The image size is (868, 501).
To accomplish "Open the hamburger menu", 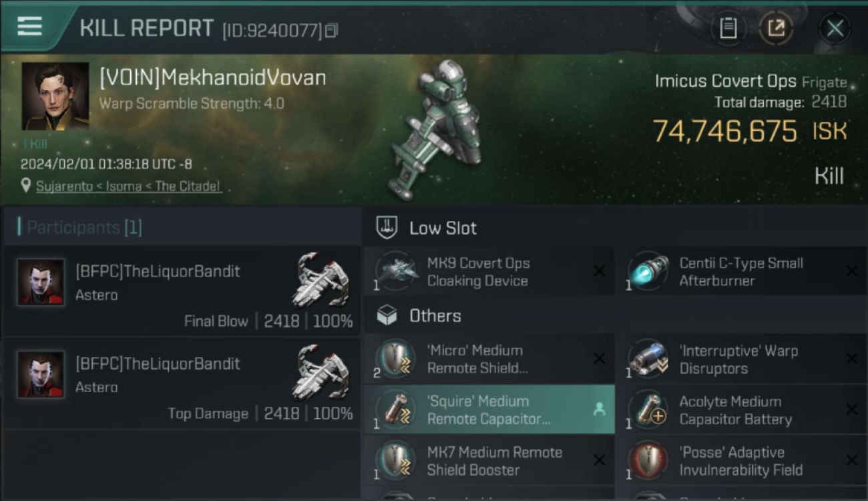I will (29, 26).
